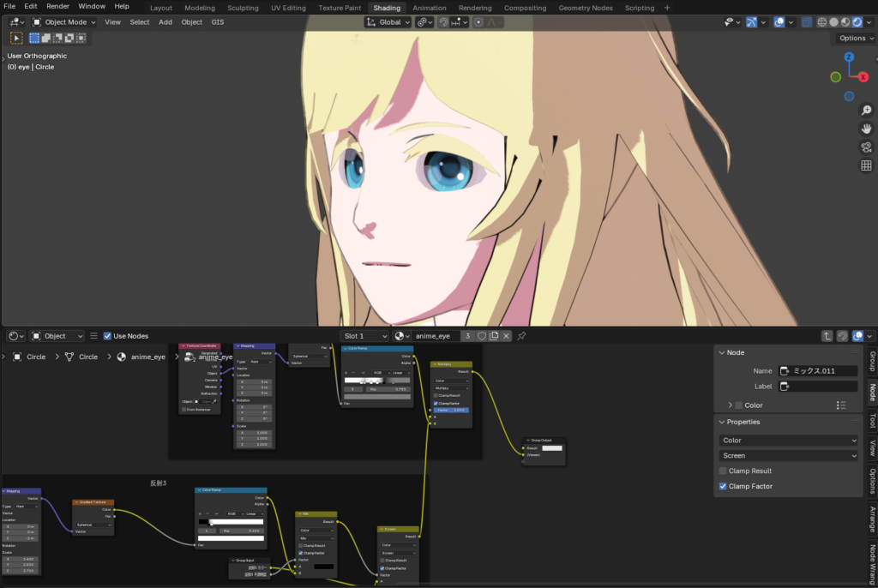Toggle viewport overlays display

click(779, 22)
